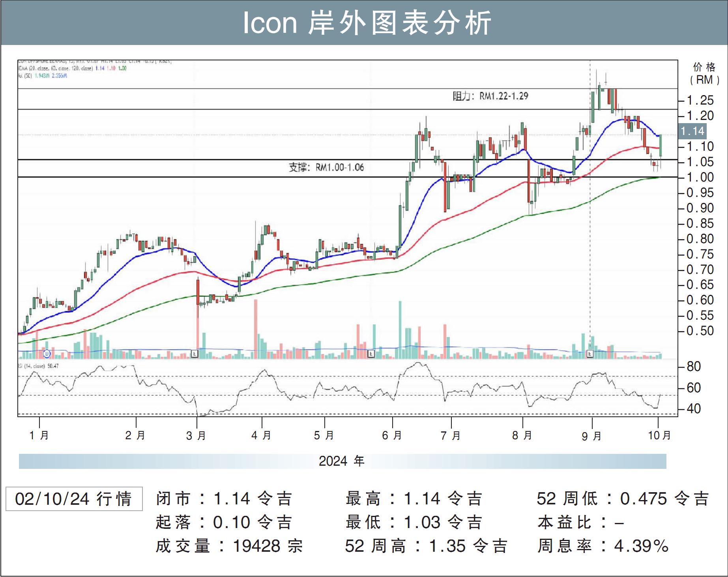This screenshot has height=577, width=728.
Task: Click the E earnings marker at 9月
Action: pos(590,354)
